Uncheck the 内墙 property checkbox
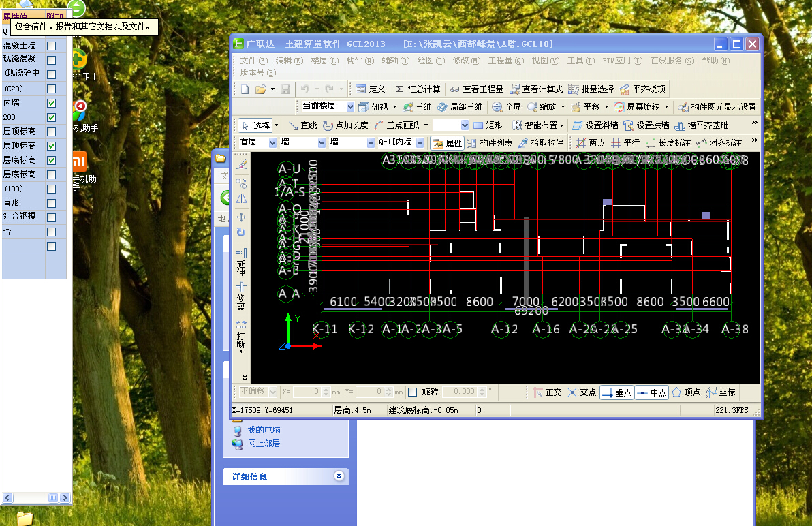Screen dimensions: 812x526 click(51, 103)
